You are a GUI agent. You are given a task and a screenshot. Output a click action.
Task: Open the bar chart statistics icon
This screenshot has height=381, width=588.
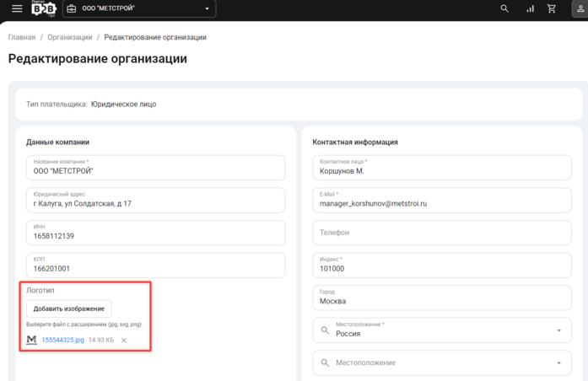tap(530, 8)
